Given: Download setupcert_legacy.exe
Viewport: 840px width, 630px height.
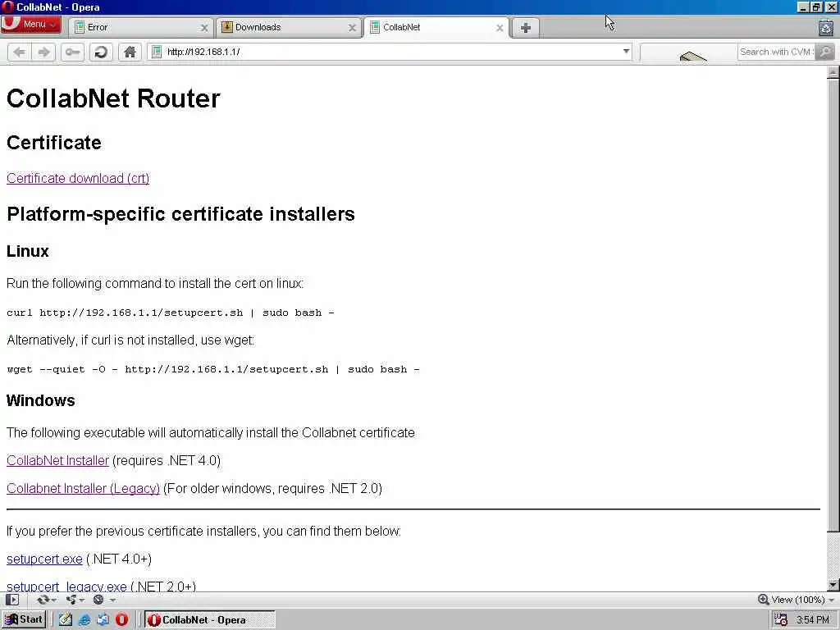Looking at the screenshot, I should point(66,587).
